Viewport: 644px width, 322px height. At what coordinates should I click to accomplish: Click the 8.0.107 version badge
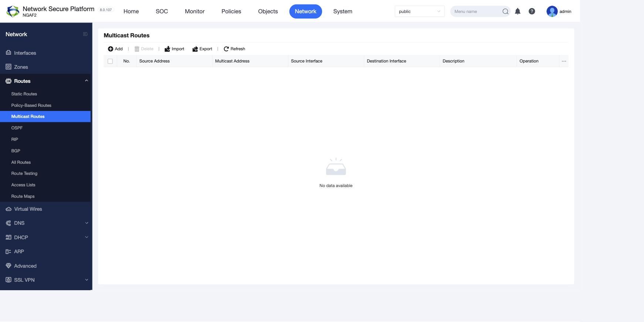[106, 10]
